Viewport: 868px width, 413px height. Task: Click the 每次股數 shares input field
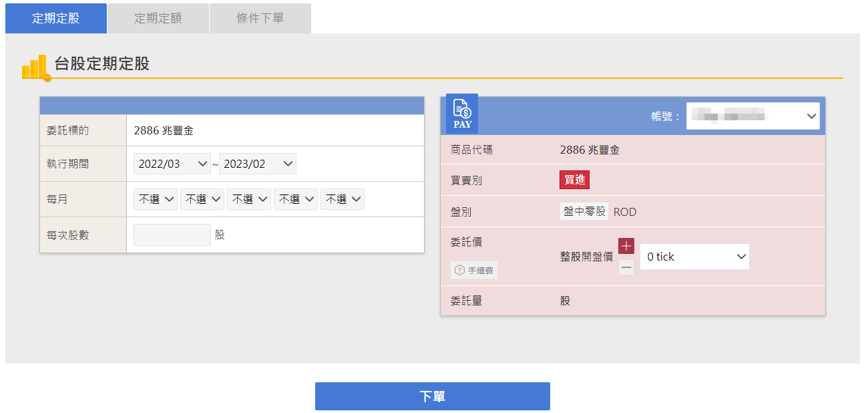(172, 235)
